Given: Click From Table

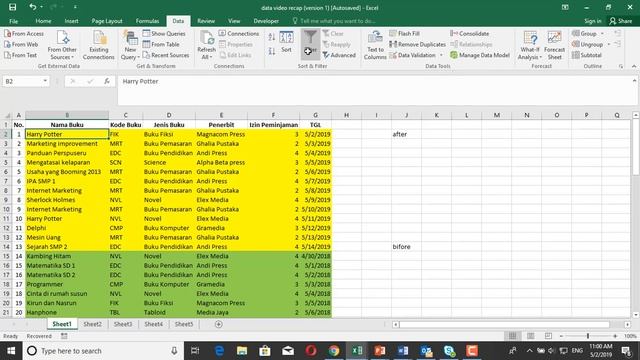Looking at the screenshot, I should (x=161, y=44).
